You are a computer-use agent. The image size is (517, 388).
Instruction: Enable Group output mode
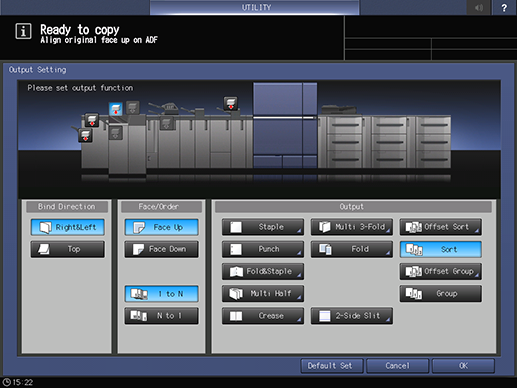(441, 294)
